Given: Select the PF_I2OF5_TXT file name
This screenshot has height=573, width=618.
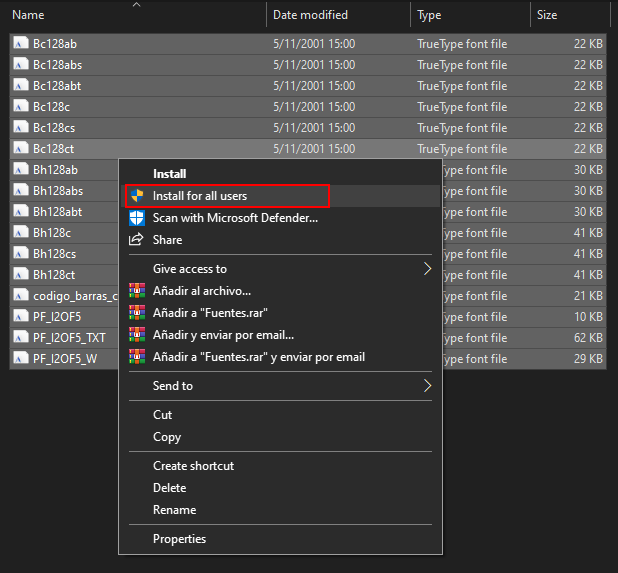Looking at the screenshot, I should pos(69,338).
